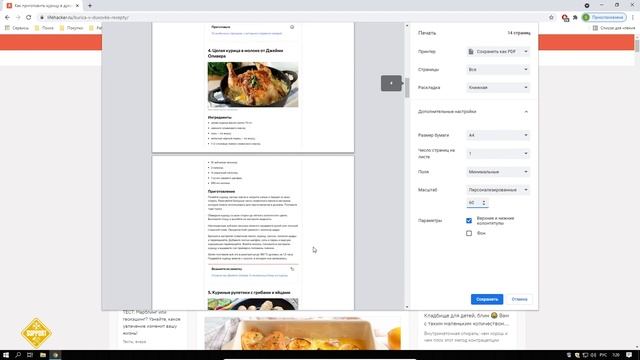Open File Explorer from the taskbar
Viewport: 640px width, 360px height.
tap(43, 355)
